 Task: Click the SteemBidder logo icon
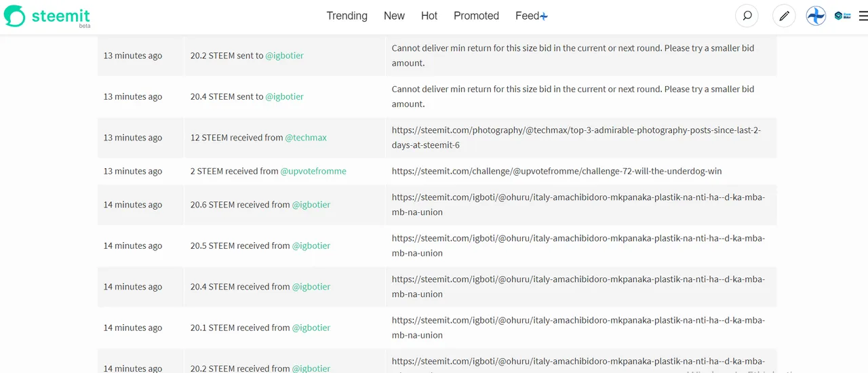click(843, 16)
